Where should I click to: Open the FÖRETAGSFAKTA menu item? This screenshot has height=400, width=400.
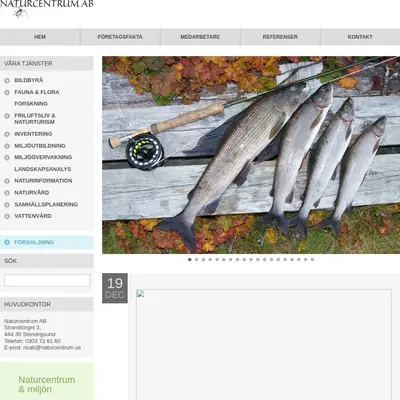(120, 37)
